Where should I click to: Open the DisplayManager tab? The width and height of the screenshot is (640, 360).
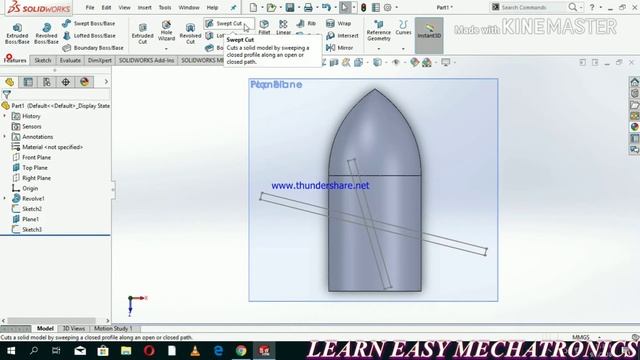click(84, 82)
